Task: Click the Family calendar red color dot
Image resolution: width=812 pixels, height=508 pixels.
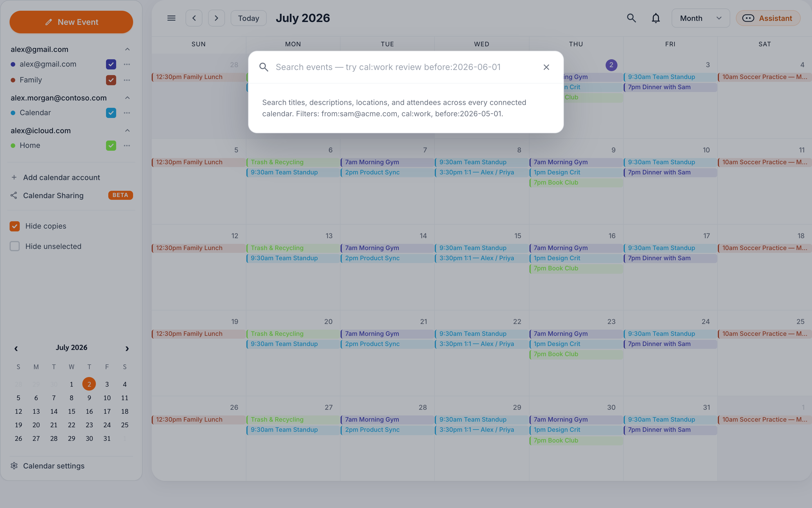Action: pyautogui.click(x=13, y=80)
